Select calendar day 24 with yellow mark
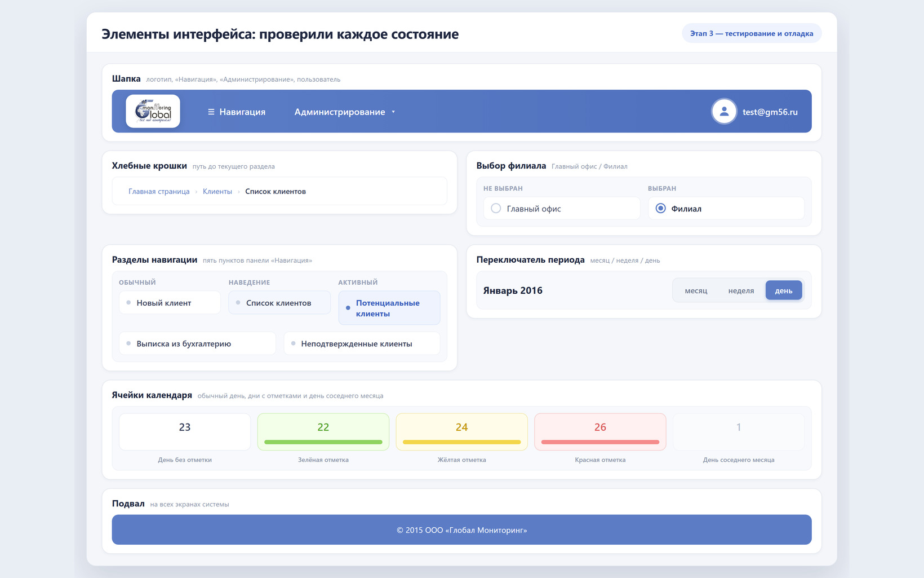The height and width of the screenshot is (578, 924). [462, 432]
